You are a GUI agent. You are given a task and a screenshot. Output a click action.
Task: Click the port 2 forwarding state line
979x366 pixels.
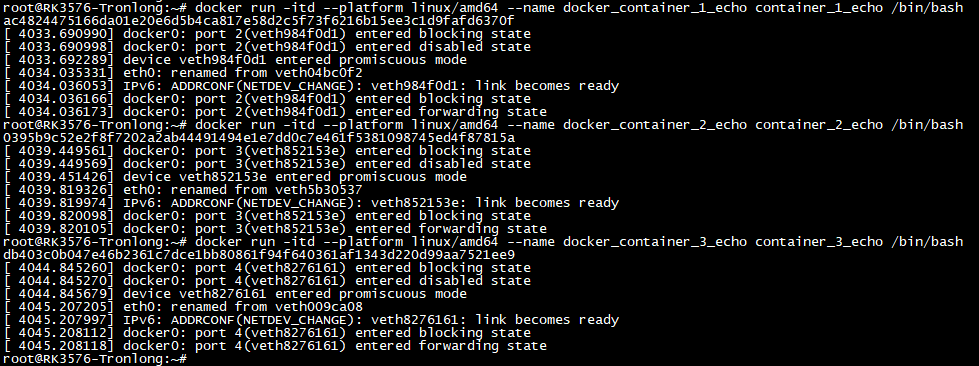pyautogui.click(x=275, y=112)
